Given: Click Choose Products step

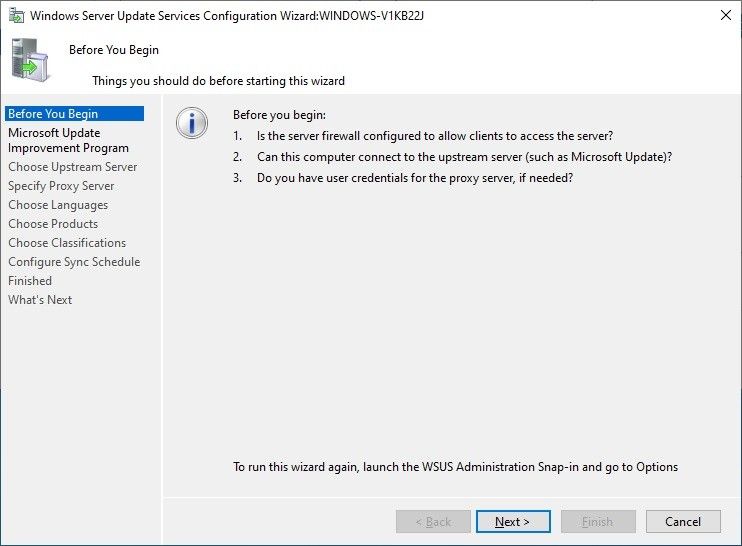Looking at the screenshot, I should tap(53, 224).
